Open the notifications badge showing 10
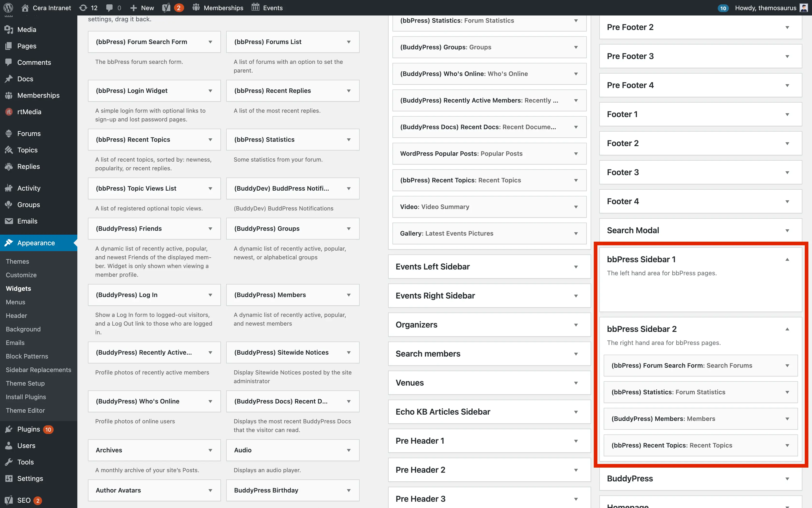Screen dimensions: 812x508 tap(723, 8)
